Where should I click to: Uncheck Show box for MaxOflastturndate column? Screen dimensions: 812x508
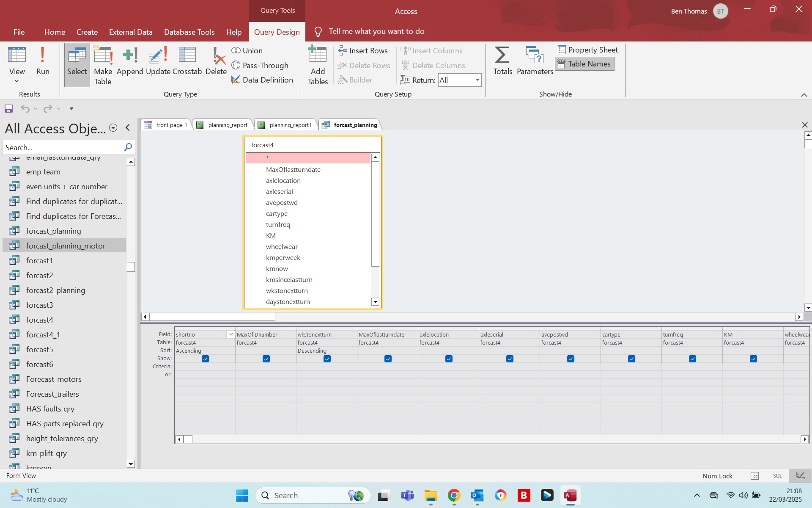pos(388,359)
